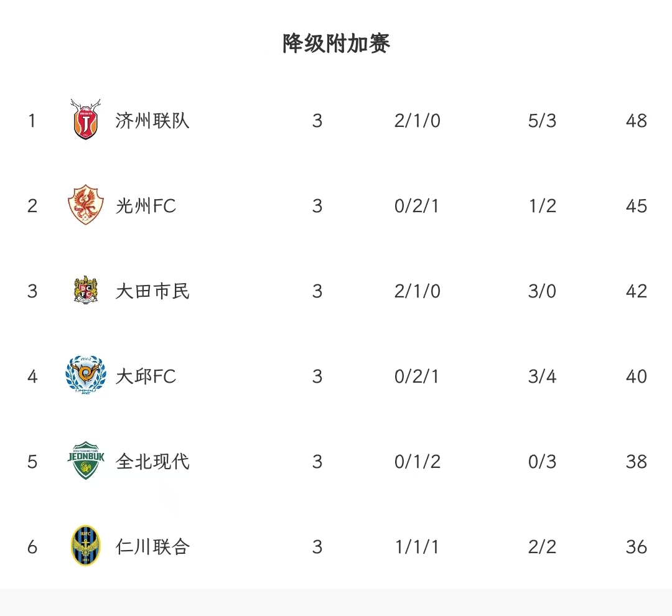Screen dimensions: 672x616
Task: Click Daejeon Citizen's 3/0 goals figure
Action: click(542, 291)
